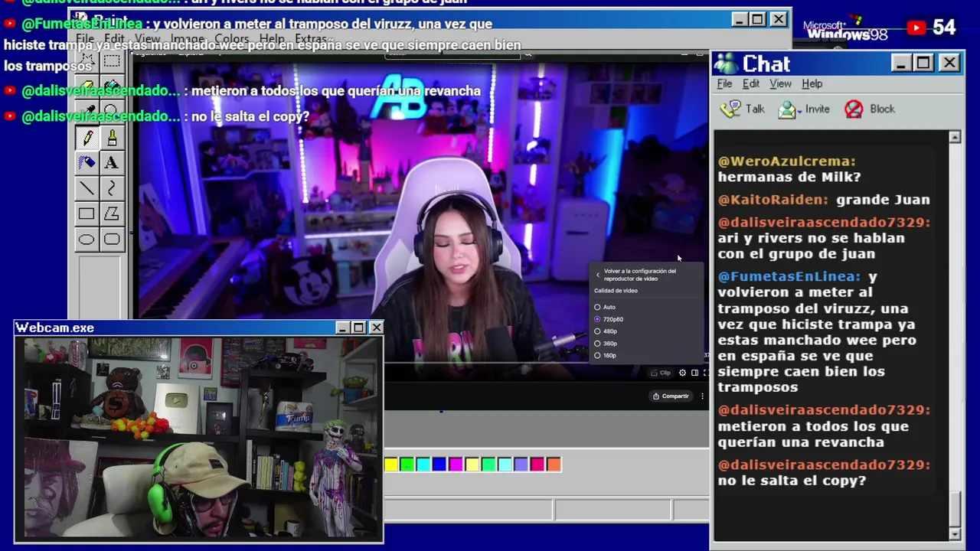This screenshot has width=980, height=551.
Task: Pick the orange color swatch
Action: 554,464
